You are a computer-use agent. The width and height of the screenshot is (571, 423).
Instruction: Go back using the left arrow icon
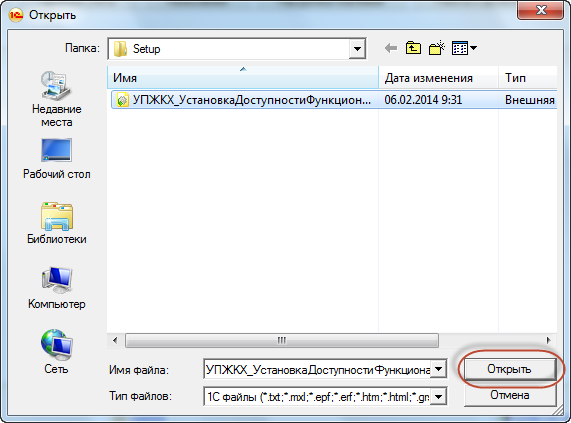coord(391,48)
